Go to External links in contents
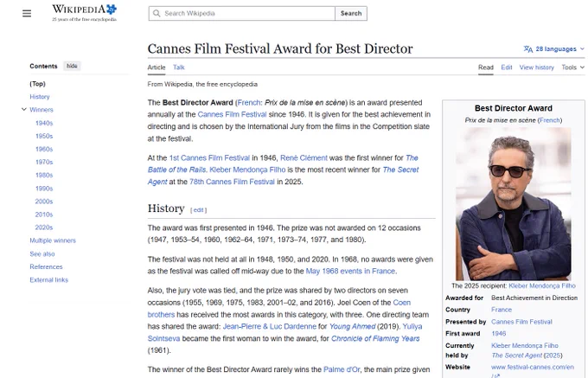This screenshot has width=588, height=378. click(49, 279)
